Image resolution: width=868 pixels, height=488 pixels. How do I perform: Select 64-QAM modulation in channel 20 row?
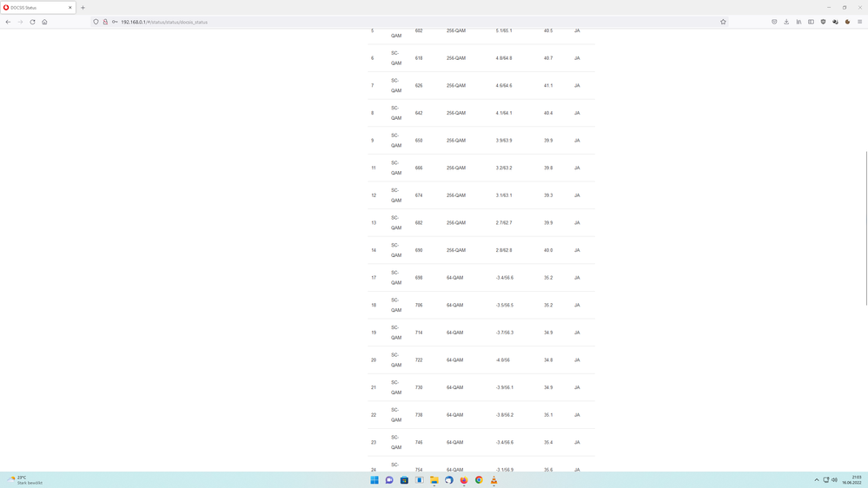pos(454,360)
